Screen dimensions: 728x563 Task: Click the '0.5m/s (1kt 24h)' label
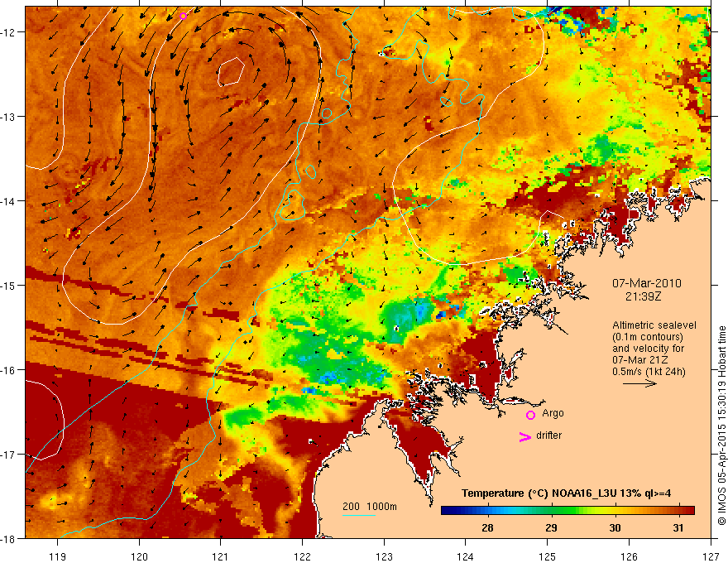[648, 372]
